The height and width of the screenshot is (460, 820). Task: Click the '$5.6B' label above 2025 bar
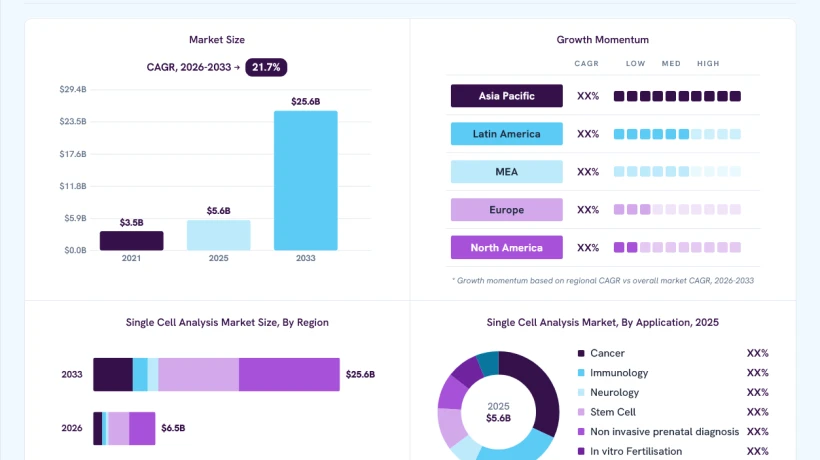(219, 211)
